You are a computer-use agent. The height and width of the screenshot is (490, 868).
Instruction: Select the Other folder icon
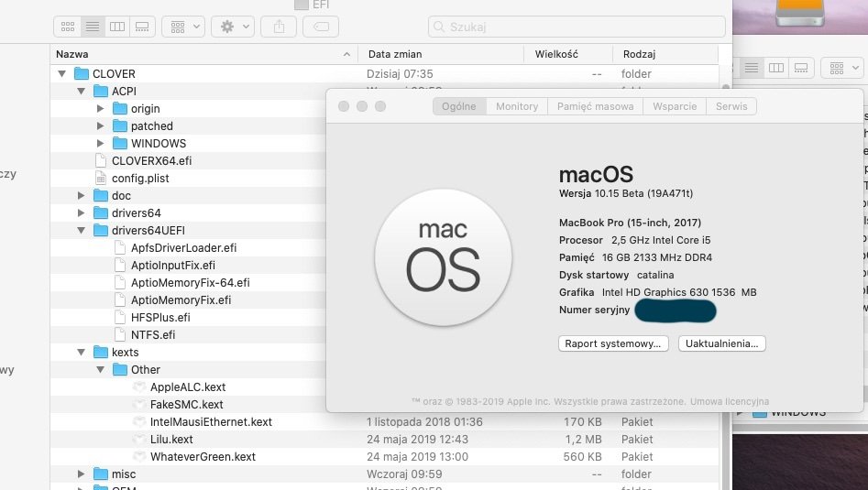coord(119,369)
